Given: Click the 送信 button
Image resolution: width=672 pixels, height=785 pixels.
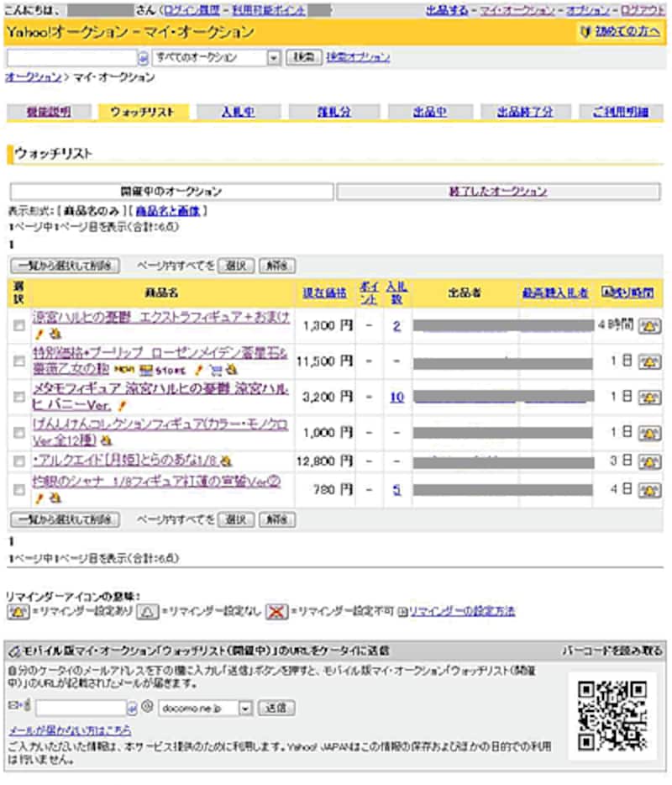Looking at the screenshot, I should [x=276, y=708].
